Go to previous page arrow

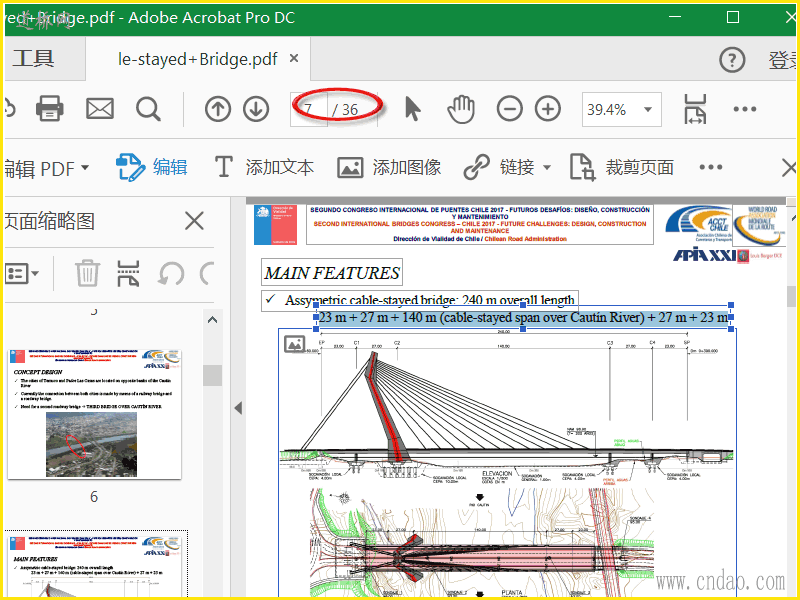(x=218, y=109)
